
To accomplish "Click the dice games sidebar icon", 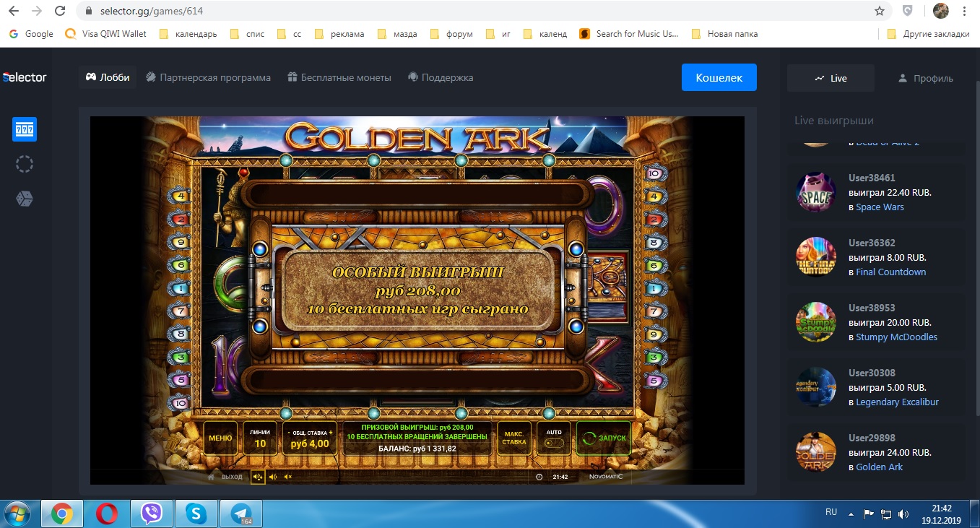I will point(25,199).
